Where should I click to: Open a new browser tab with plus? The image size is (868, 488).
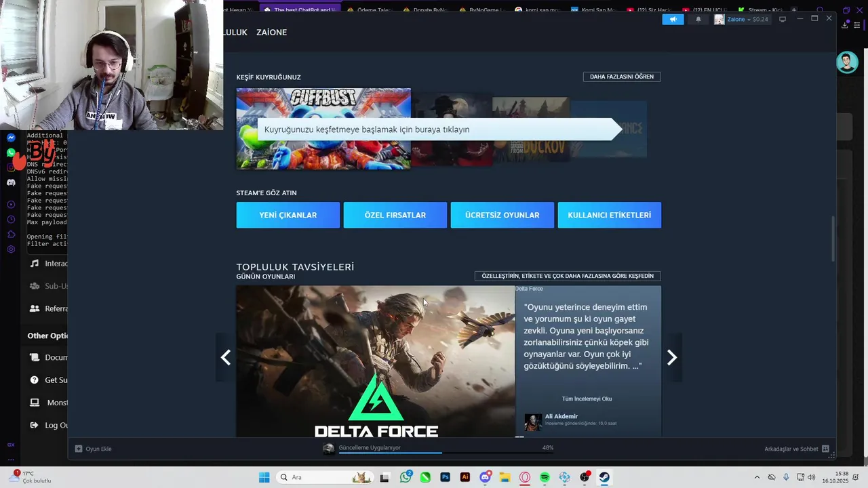794,9
